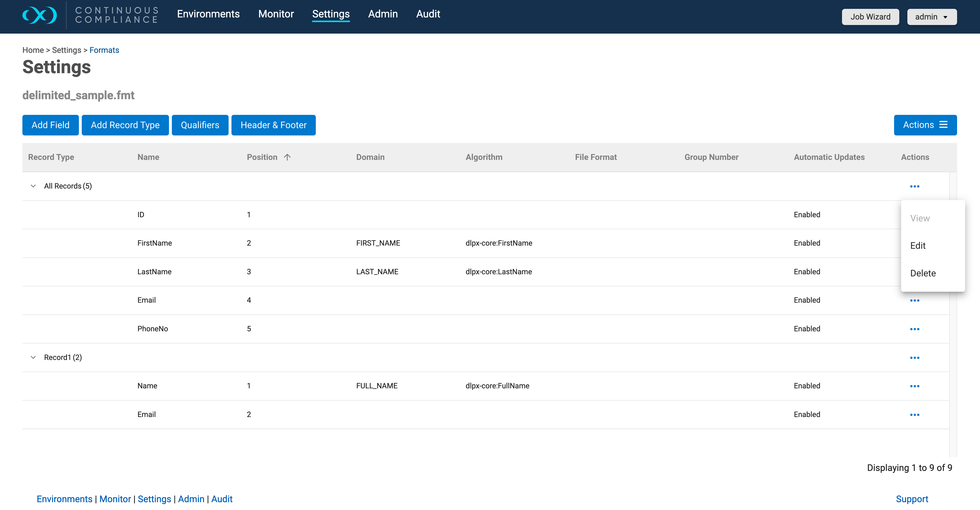Sort by the Algorithm column header
The image size is (980, 510).
484,157
